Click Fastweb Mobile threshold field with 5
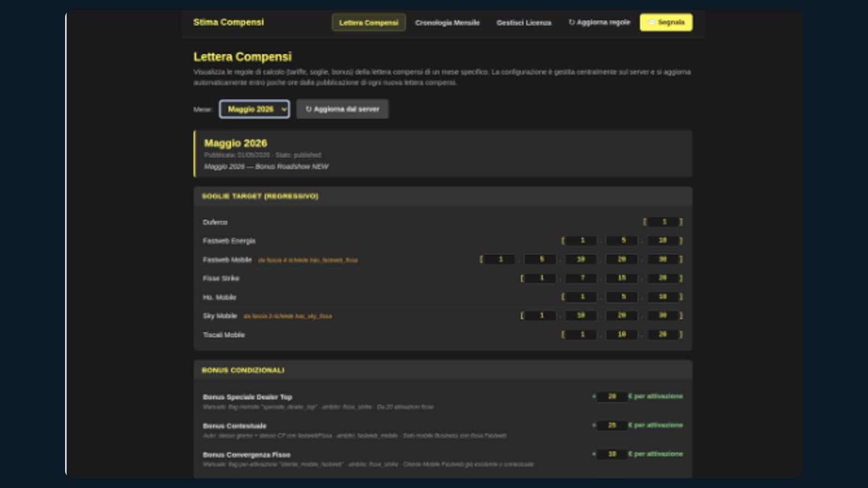 541,259
